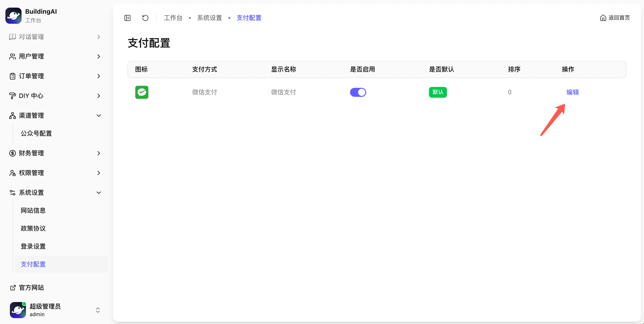Viewport: 644px width, 324px height.
Task: Open the 公众号配置 menu item
Action: point(36,134)
